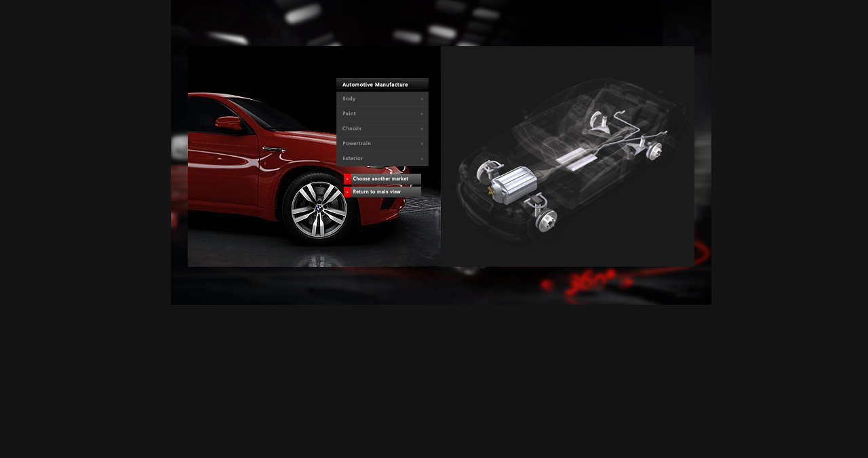
Task: Expand the arrow beside Body
Action: pyautogui.click(x=422, y=99)
